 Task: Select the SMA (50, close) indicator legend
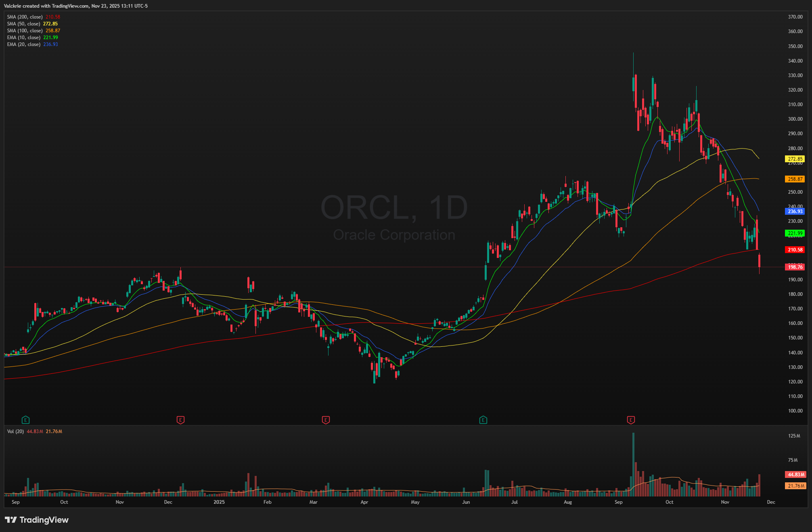click(x=23, y=24)
